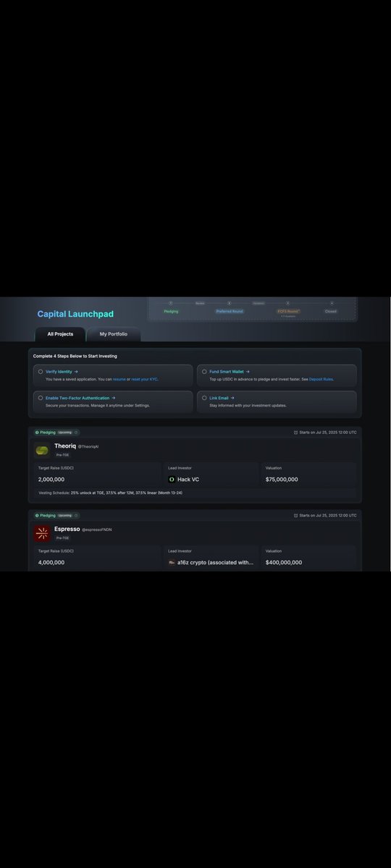Open the @TheoriqAI handle link

pyautogui.click(x=88, y=446)
